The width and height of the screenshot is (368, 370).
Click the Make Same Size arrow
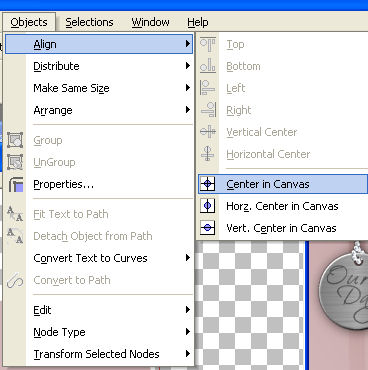point(188,88)
